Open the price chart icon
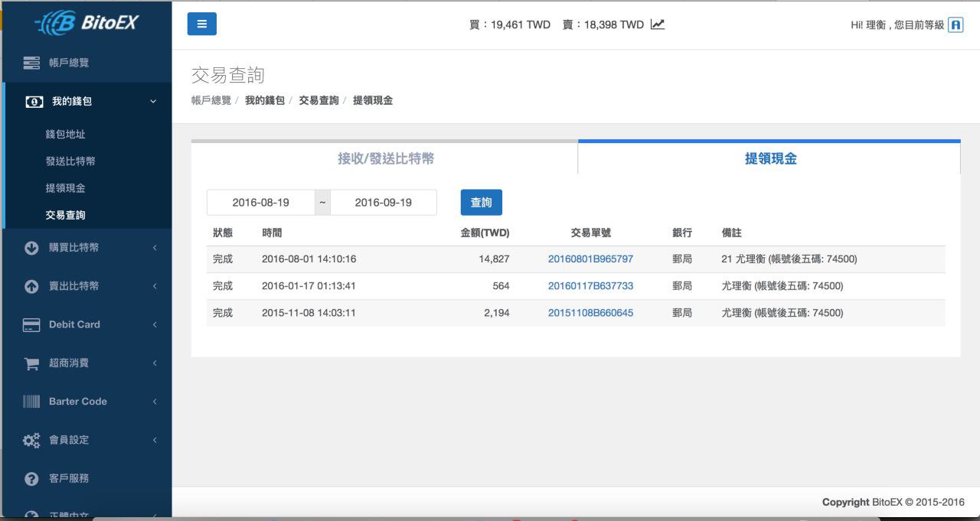This screenshot has height=521, width=980. point(658,24)
